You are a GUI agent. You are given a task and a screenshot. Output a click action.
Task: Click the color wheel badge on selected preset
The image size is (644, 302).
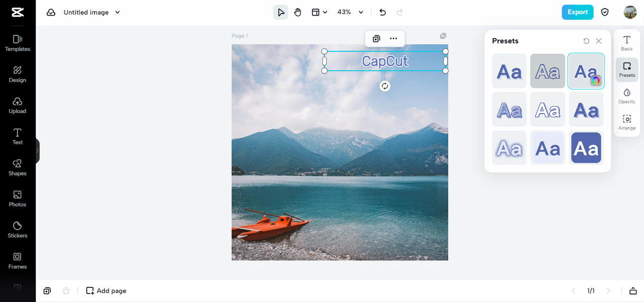pos(596,80)
